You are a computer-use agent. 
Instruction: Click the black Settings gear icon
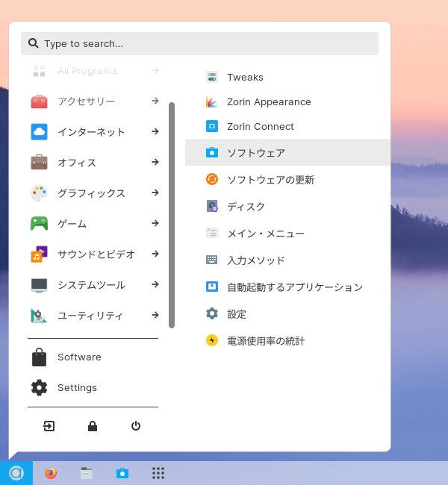(x=39, y=387)
